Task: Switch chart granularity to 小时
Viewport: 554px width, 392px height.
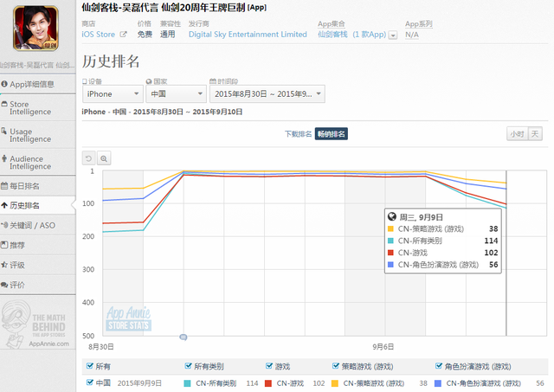Action: click(x=516, y=134)
